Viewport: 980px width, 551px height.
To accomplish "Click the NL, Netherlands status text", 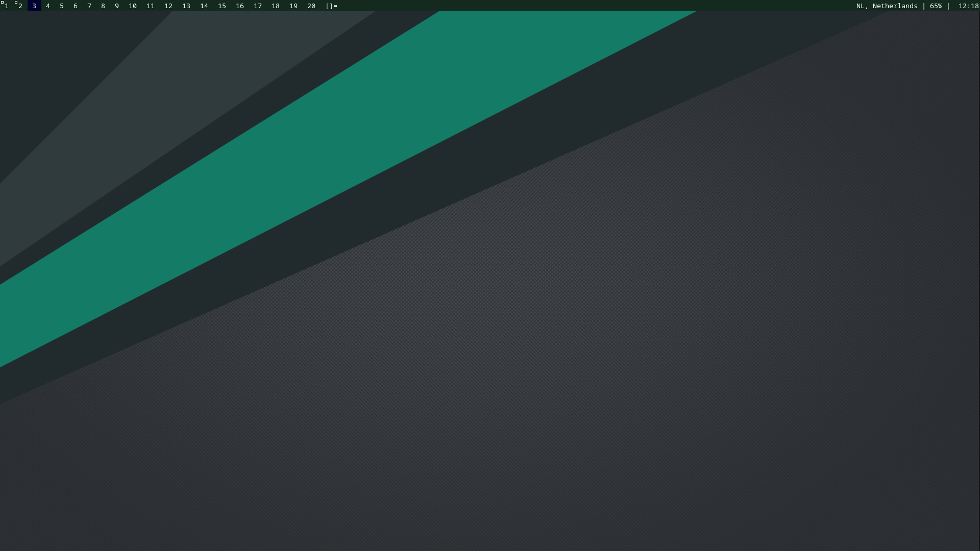I will [x=887, y=6].
